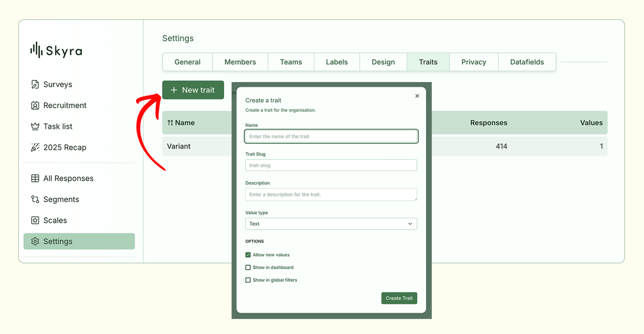
Task: Click into the Trait Slug field
Action: (331, 165)
